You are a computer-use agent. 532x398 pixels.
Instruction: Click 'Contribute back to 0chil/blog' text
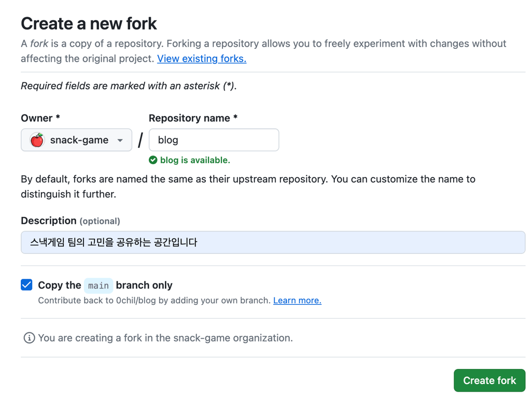(x=155, y=301)
